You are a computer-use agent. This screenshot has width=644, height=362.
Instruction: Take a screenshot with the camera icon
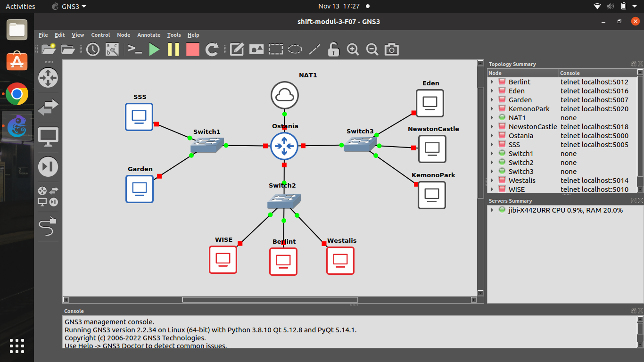tap(392, 49)
